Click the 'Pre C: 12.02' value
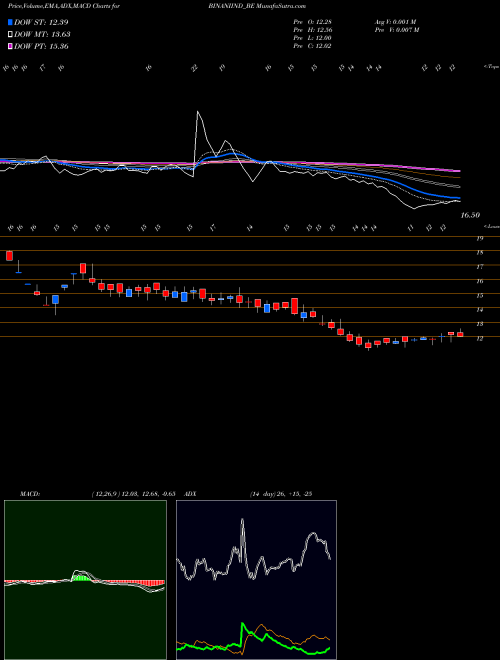The width and height of the screenshot is (500, 660). pos(314,46)
